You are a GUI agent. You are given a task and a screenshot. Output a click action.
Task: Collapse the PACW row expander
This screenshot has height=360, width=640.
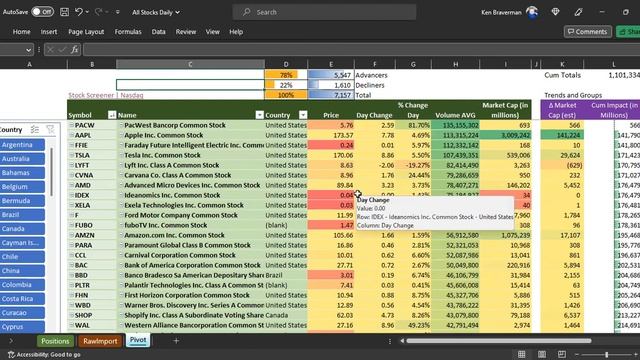coord(71,125)
